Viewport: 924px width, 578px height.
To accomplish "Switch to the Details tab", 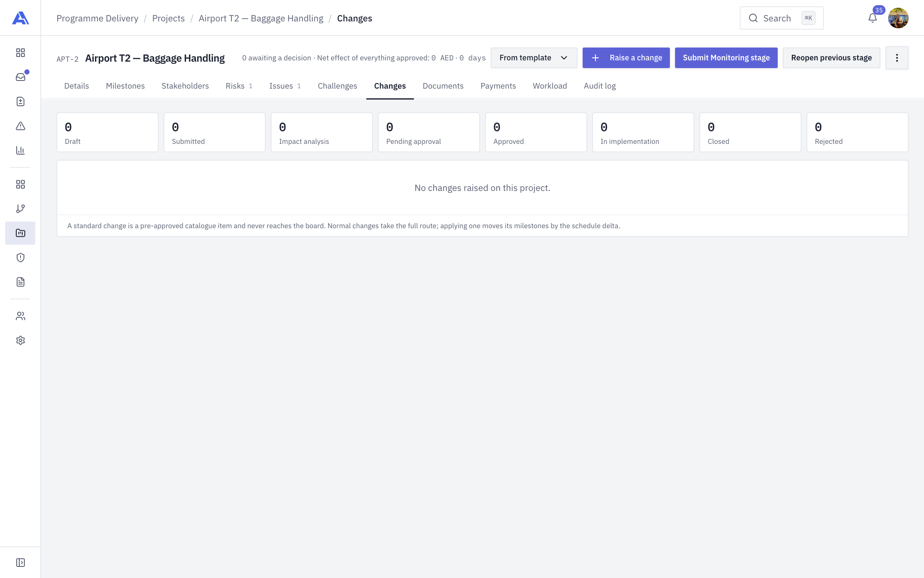I will pyautogui.click(x=77, y=86).
